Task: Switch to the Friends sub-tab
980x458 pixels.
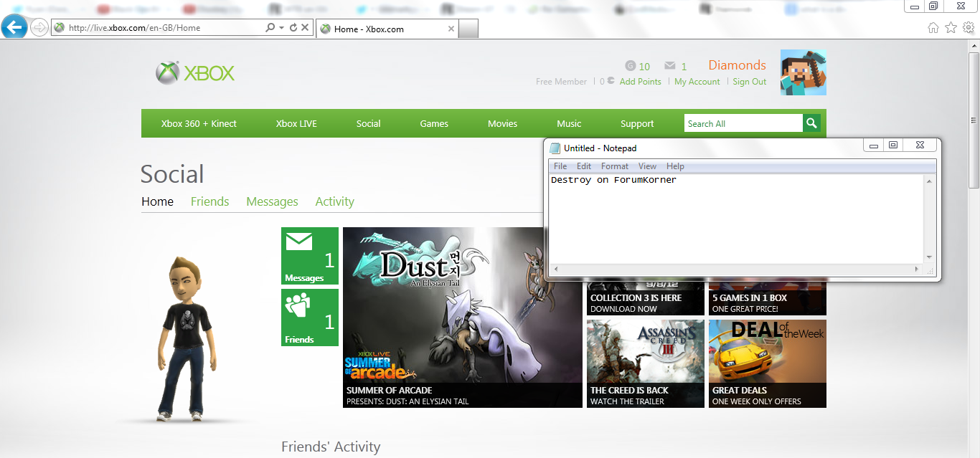Action: [x=210, y=201]
